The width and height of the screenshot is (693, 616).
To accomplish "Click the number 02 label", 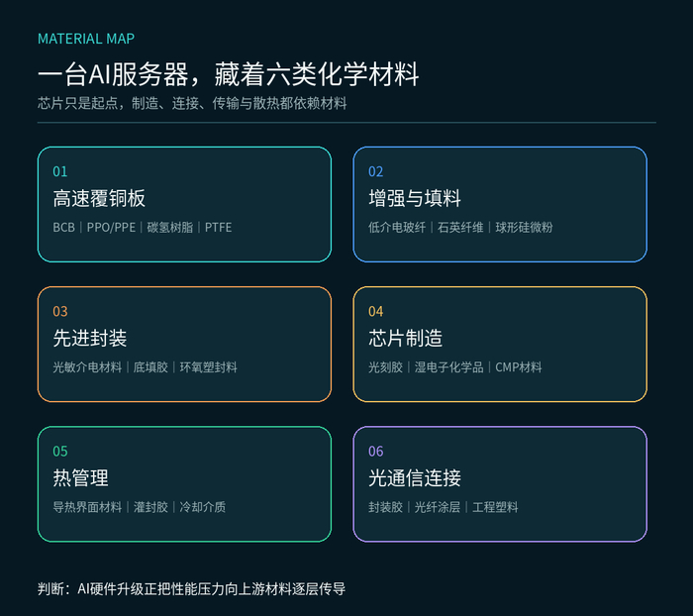I will [x=375, y=171].
